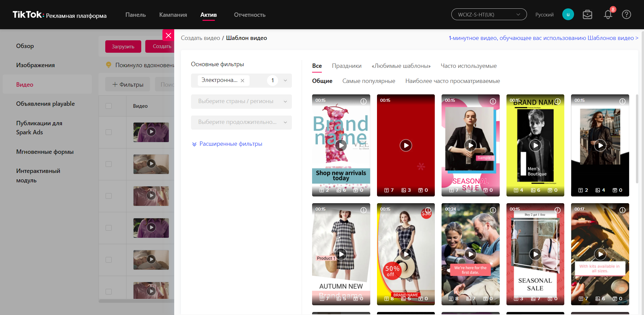Remove the Электронна... filter tag
The width and height of the screenshot is (644, 315).
point(242,81)
